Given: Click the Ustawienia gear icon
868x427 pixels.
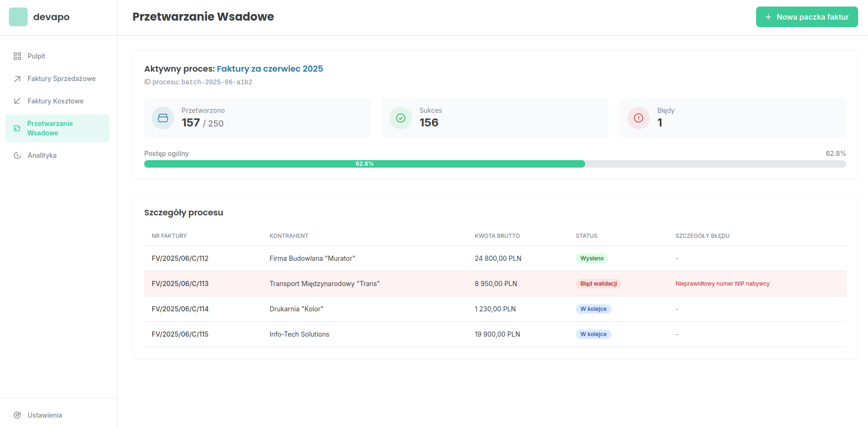Looking at the screenshot, I should point(17,415).
